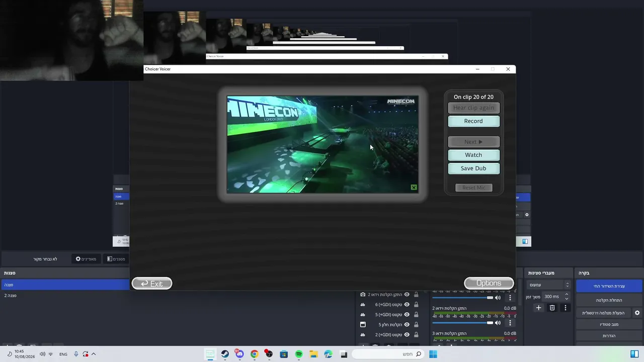
Task: Click the greyed-out Hear clip again button
Action: (473, 108)
